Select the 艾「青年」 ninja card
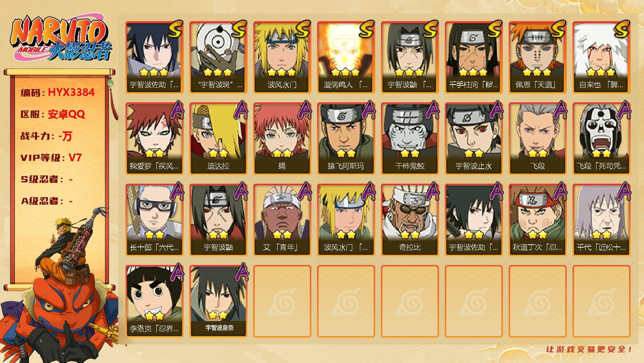The image size is (644, 363). click(282, 220)
